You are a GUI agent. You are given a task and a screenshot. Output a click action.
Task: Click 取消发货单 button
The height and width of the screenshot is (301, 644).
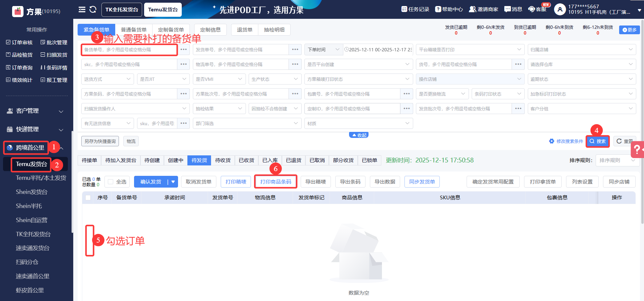199,182
